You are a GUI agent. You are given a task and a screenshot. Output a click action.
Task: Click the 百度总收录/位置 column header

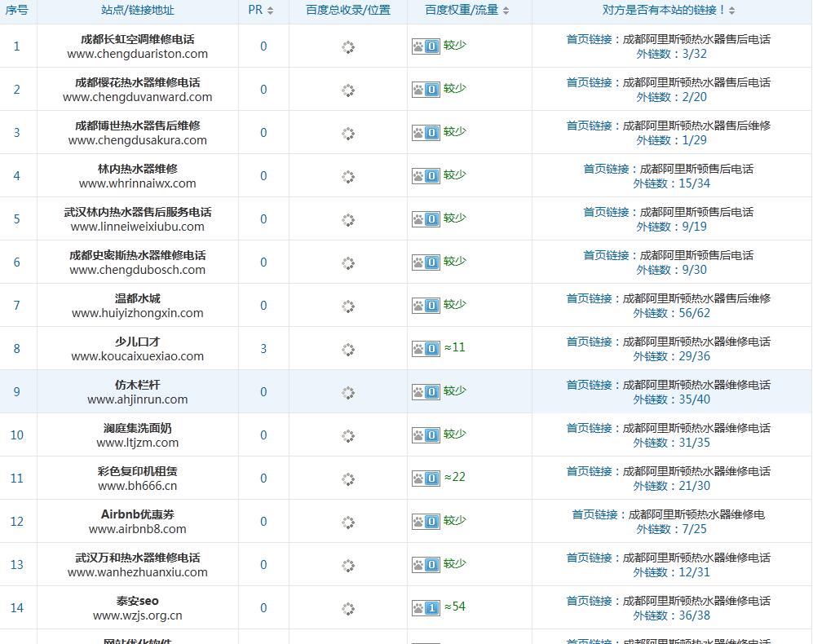tap(348, 11)
